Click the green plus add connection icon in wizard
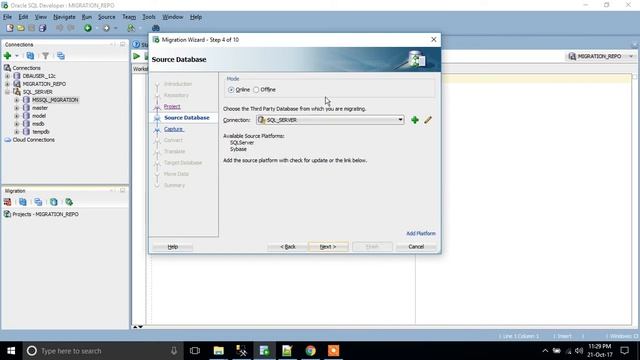The height and width of the screenshot is (360, 640). tap(415, 120)
